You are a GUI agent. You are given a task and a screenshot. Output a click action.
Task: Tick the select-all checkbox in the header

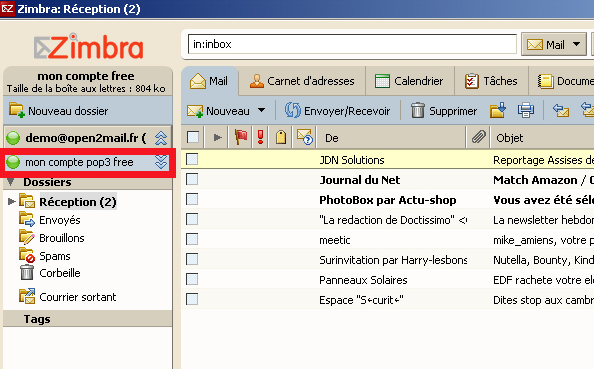pos(193,137)
